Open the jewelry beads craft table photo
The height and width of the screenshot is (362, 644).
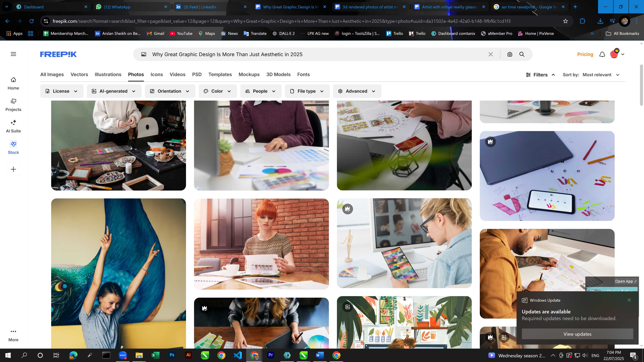[x=119, y=145]
